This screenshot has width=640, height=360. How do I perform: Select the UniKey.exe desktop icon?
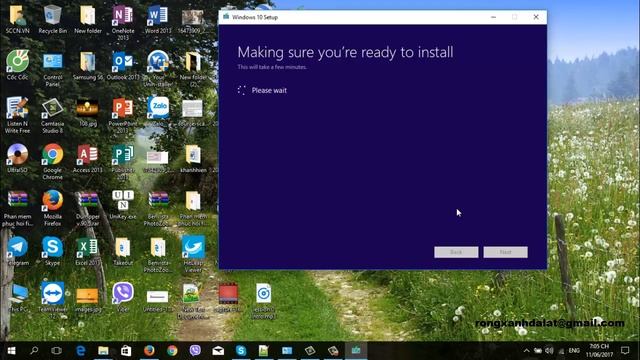(x=123, y=205)
